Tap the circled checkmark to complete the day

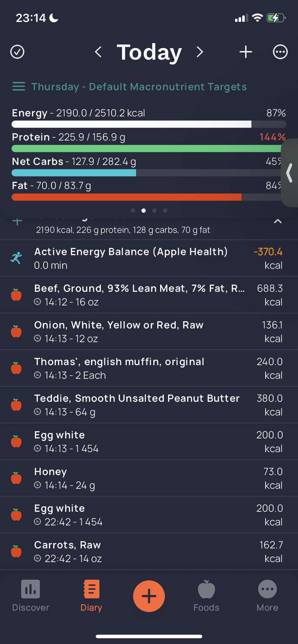(x=17, y=52)
